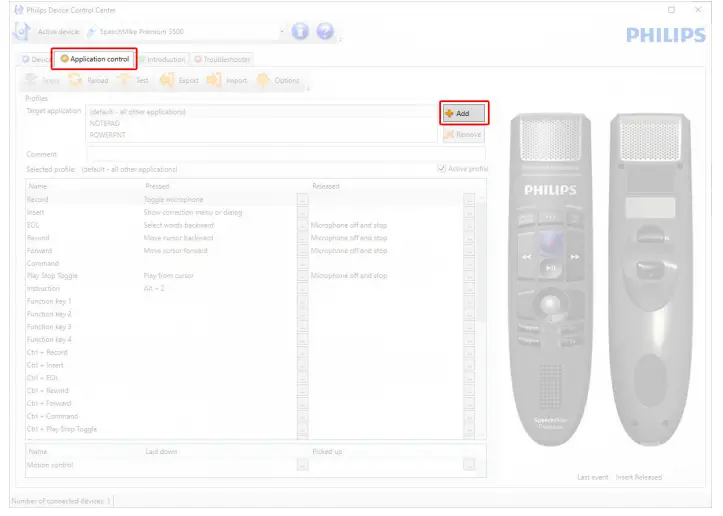Maximize the Philips Device Control Center window
This screenshot has width=723, height=516.
671,10
